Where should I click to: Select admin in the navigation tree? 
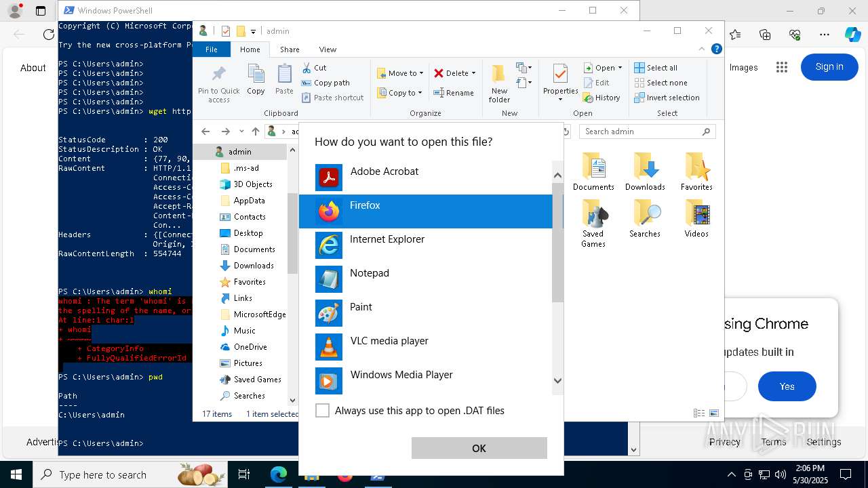click(239, 152)
